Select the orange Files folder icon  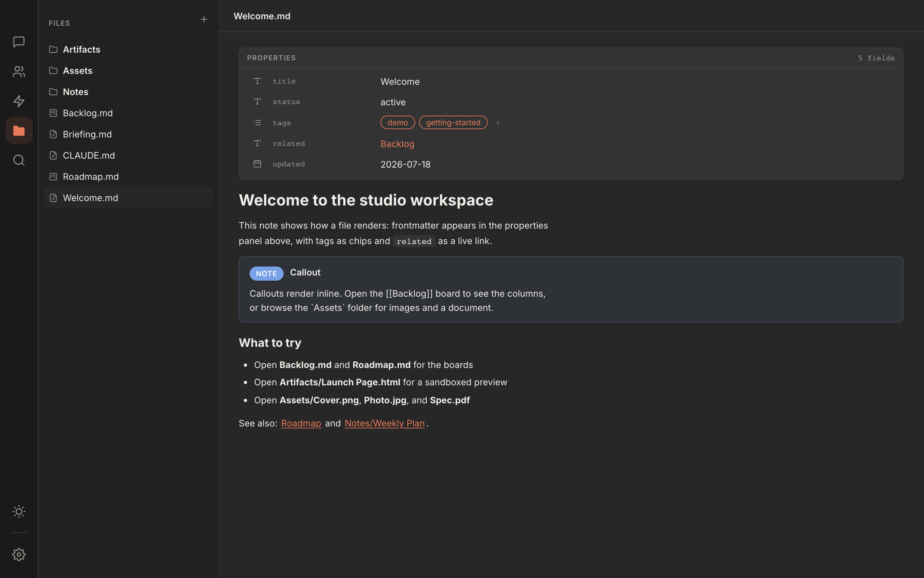tap(19, 130)
